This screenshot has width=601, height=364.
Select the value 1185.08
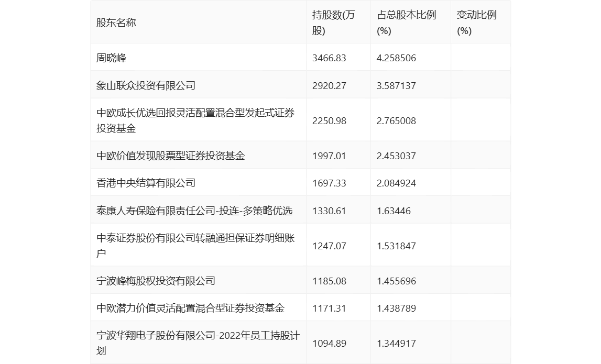[x=329, y=281]
